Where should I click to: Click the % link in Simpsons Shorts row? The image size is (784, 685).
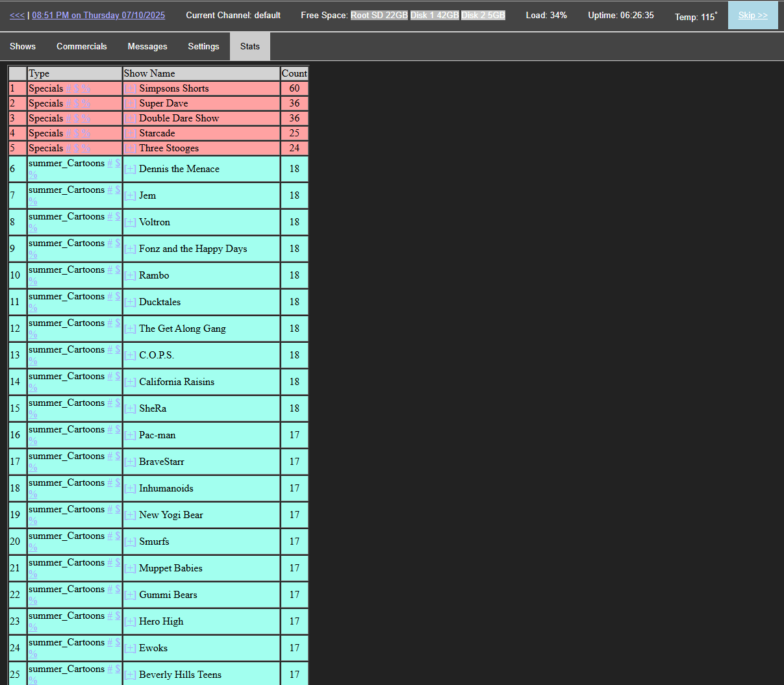pyautogui.click(x=86, y=89)
